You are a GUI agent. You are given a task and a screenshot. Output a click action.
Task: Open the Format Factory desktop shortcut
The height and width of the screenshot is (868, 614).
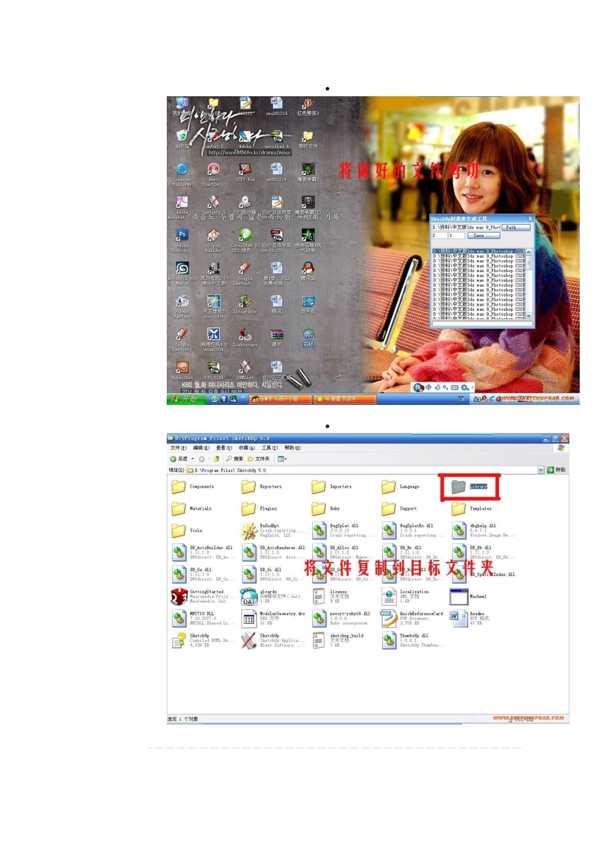tap(182, 305)
